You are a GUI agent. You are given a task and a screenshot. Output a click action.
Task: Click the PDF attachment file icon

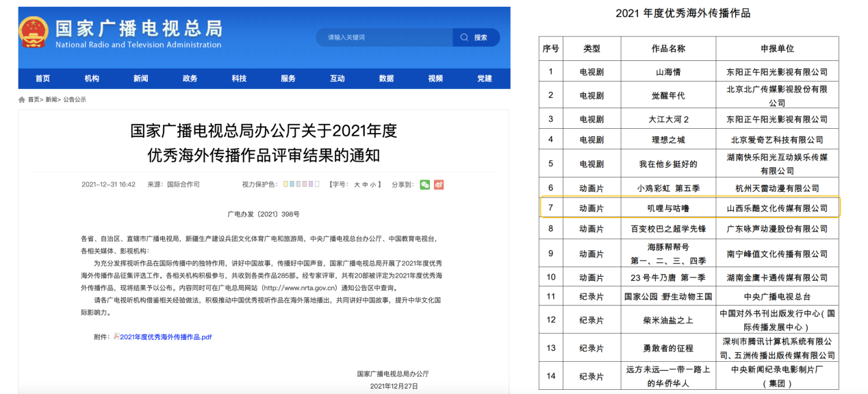tap(116, 336)
